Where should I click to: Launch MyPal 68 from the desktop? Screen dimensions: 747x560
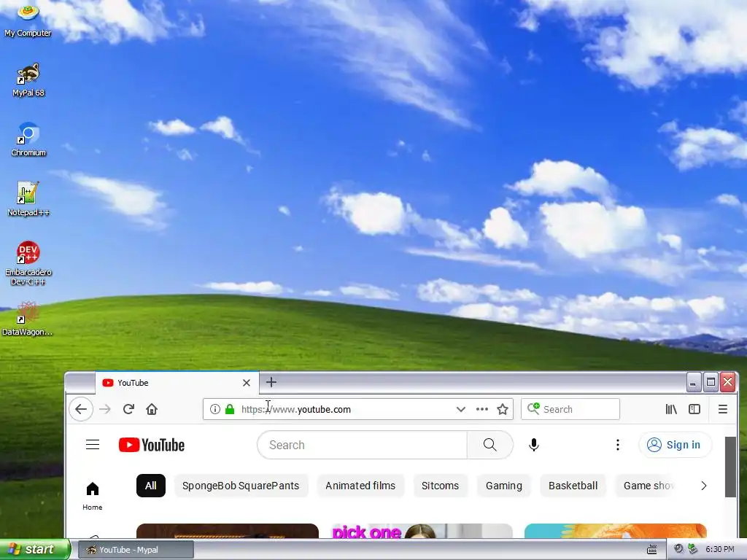(28, 79)
